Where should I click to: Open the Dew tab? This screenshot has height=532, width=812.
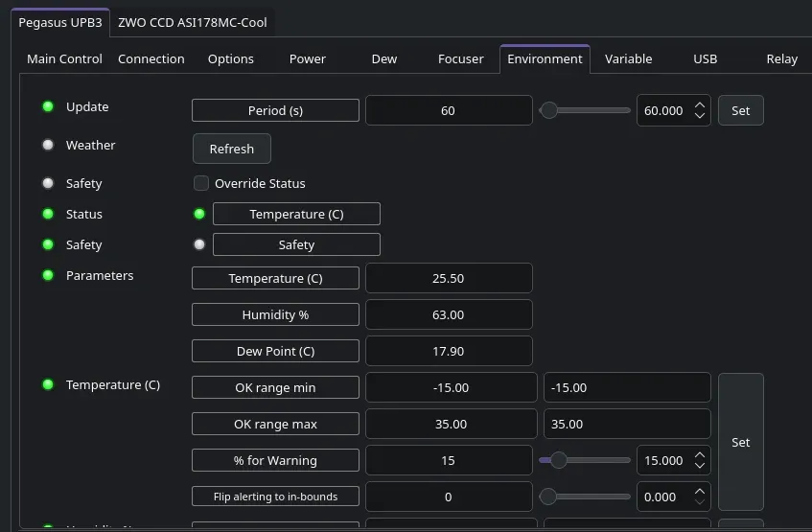[384, 59]
